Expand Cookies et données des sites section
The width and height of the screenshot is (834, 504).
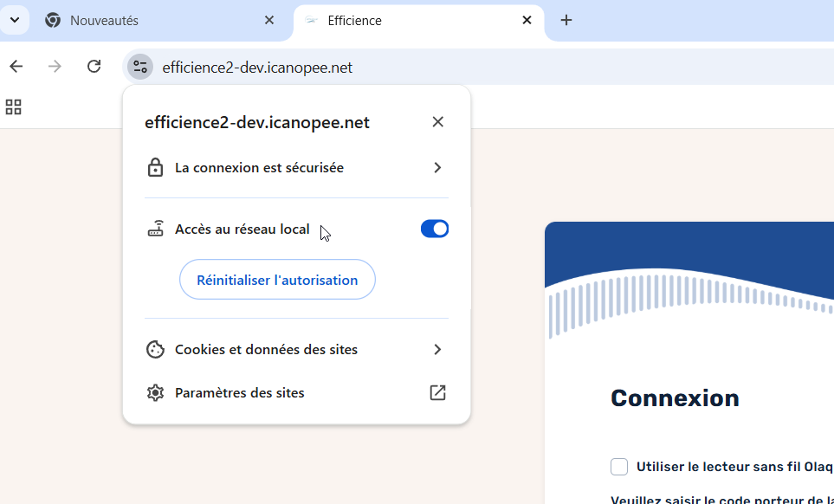437,349
